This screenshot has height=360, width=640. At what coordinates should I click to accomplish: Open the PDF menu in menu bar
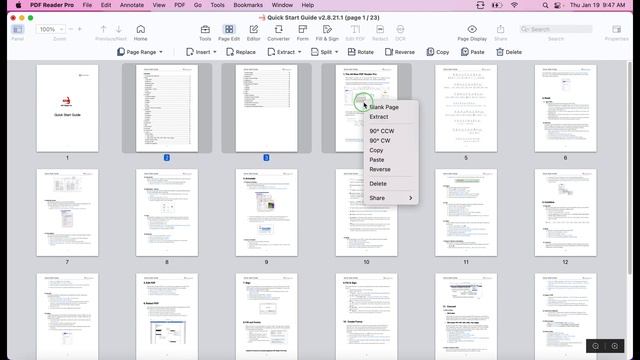coord(180,5)
